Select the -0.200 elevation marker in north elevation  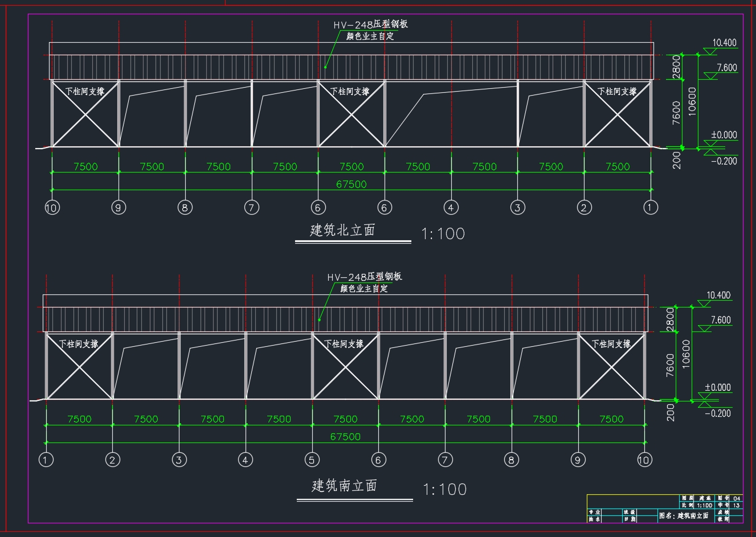click(724, 161)
